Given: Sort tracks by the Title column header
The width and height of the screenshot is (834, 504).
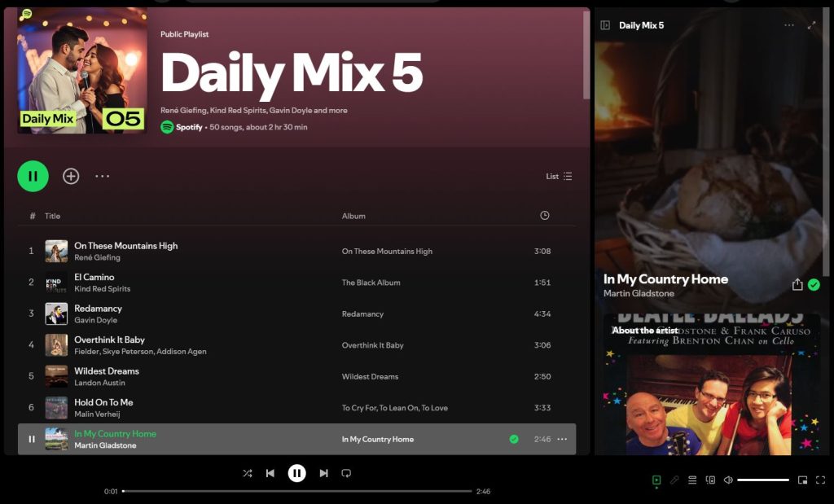Looking at the screenshot, I should tap(52, 216).
